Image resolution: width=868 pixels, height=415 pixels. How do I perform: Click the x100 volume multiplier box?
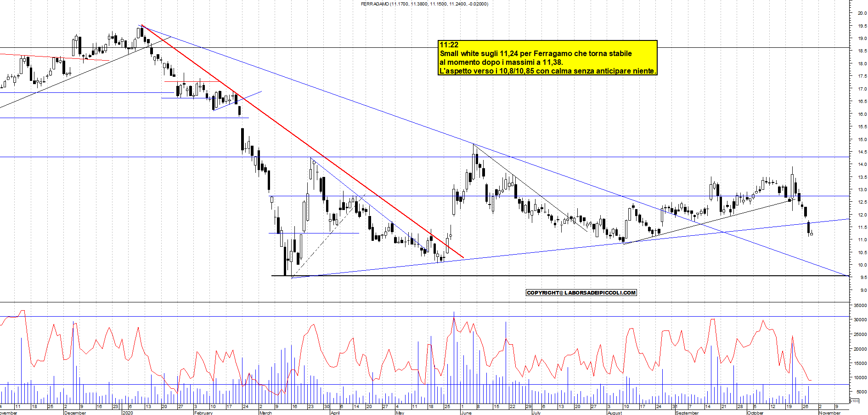click(x=855, y=401)
